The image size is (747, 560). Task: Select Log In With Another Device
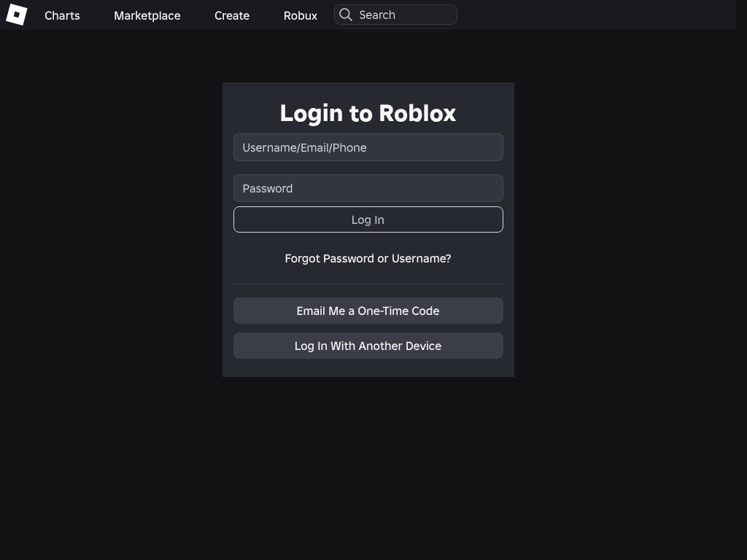click(x=368, y=346)
